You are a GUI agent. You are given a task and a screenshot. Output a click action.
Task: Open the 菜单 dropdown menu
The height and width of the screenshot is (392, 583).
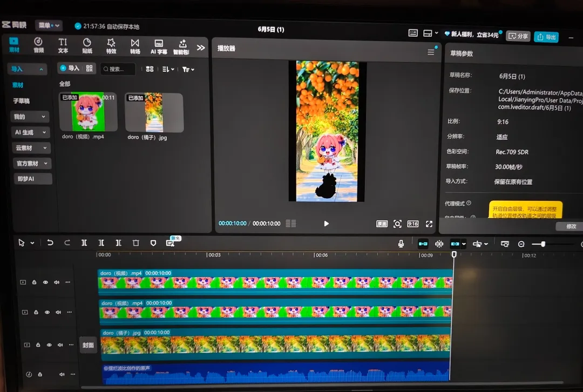[x=49, y=25]
